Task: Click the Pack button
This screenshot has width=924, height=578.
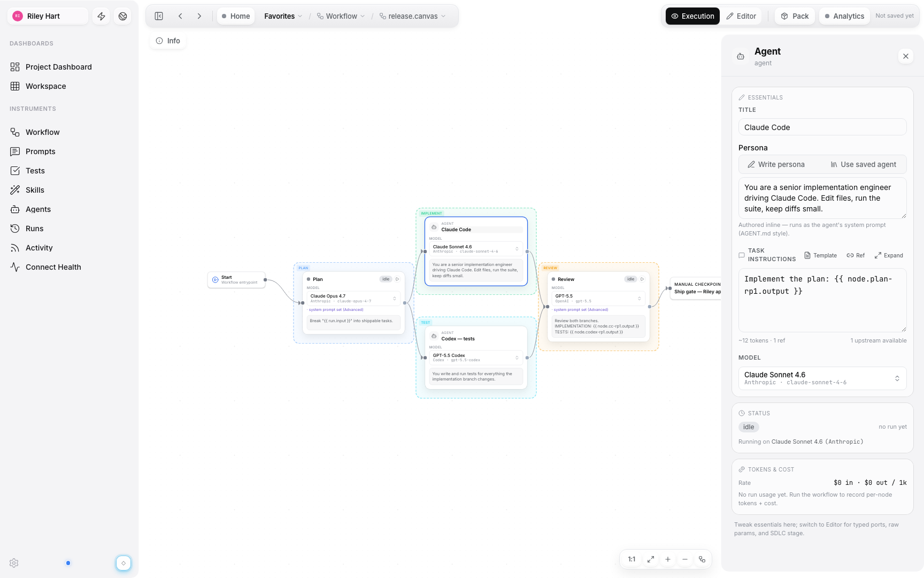Action: 795,16
